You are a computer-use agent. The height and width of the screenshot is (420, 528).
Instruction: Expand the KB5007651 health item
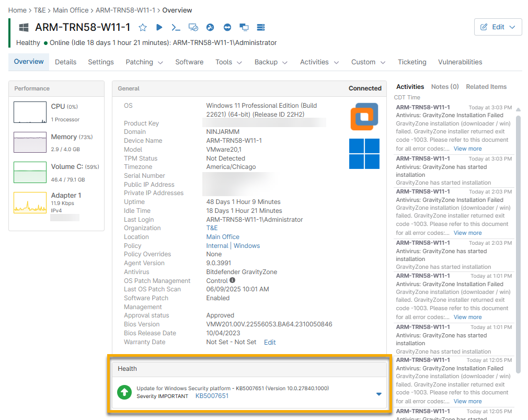point(379,394)
